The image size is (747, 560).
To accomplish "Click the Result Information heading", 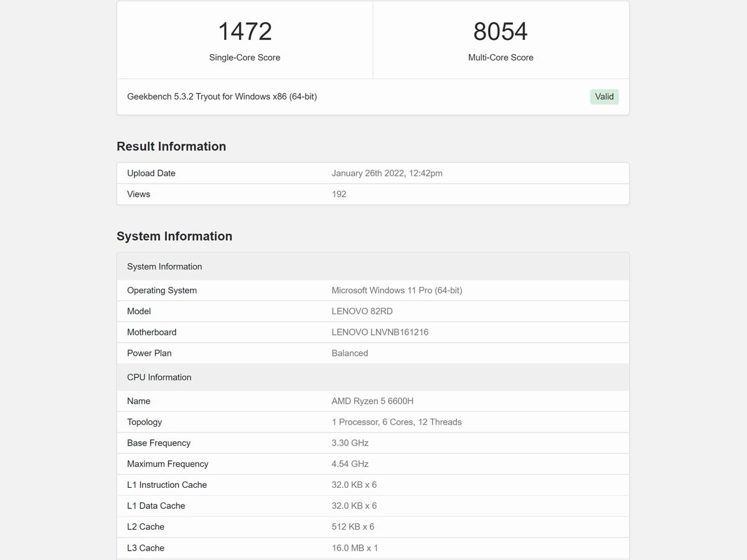I will [171, 146].
